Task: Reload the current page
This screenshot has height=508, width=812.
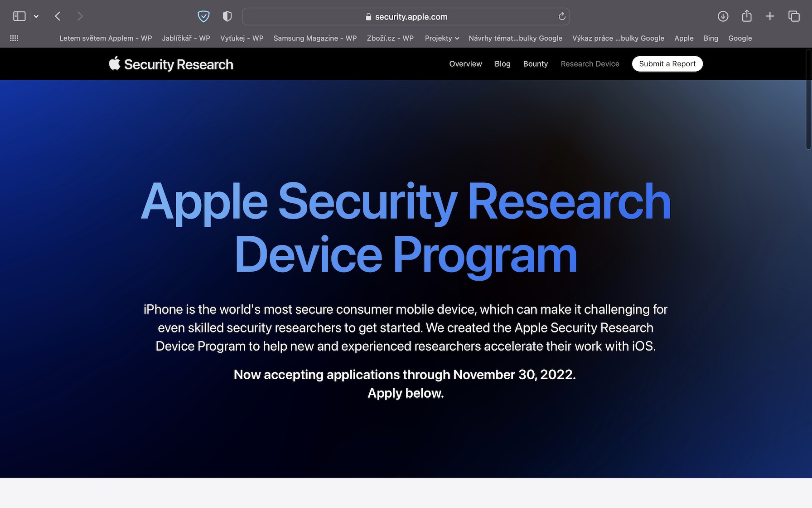Action: [562, 16]
